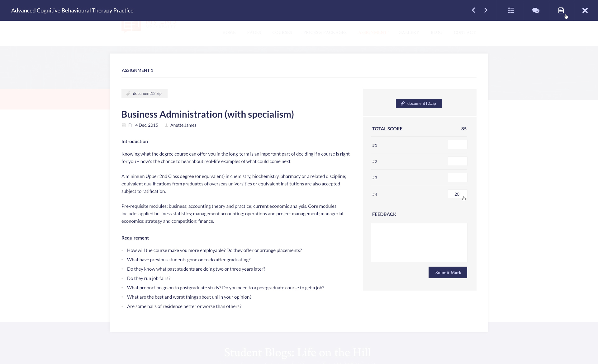Image resolution: width=598 pixels, height=364 pixels.
Task: Click the calendar icon beside Fri, 4 Dec, 2015
Action: point(124,125)
